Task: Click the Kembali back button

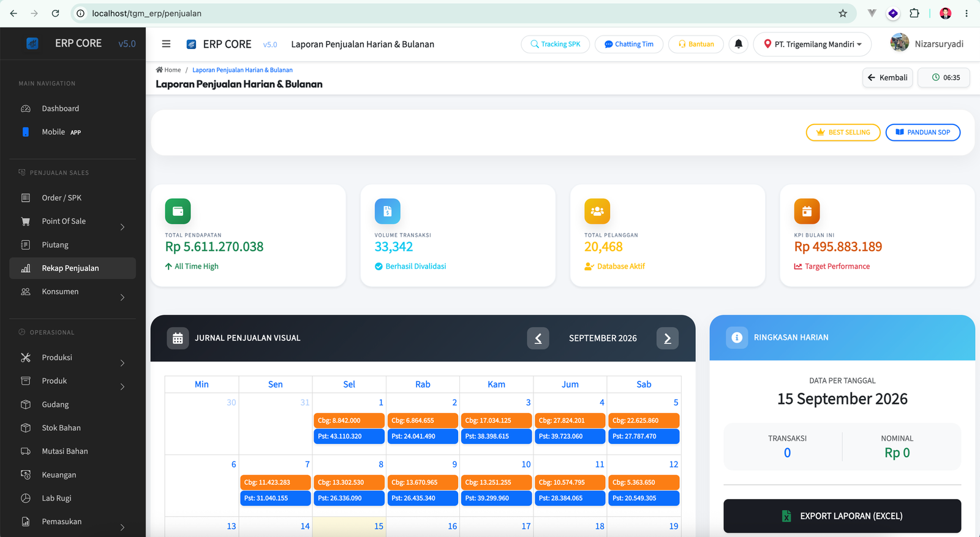Action: pos(888,78)
